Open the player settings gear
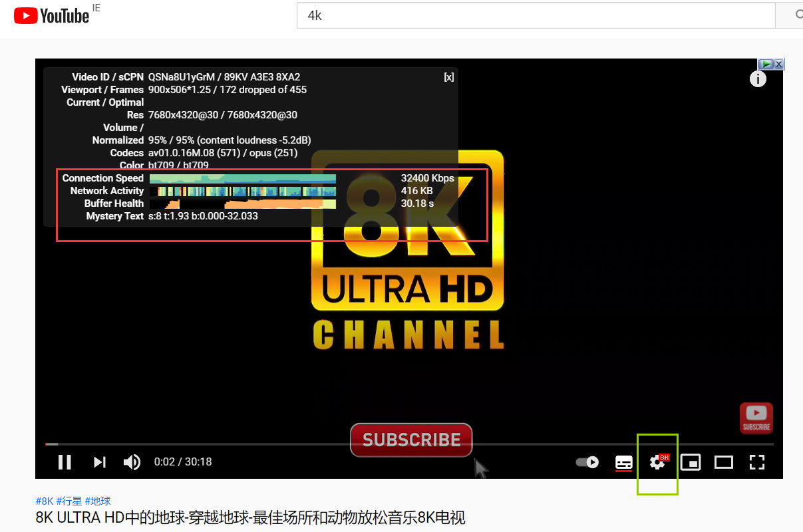Image resolution: width=803 pixels, height=532 pixels. pos(657,462)
